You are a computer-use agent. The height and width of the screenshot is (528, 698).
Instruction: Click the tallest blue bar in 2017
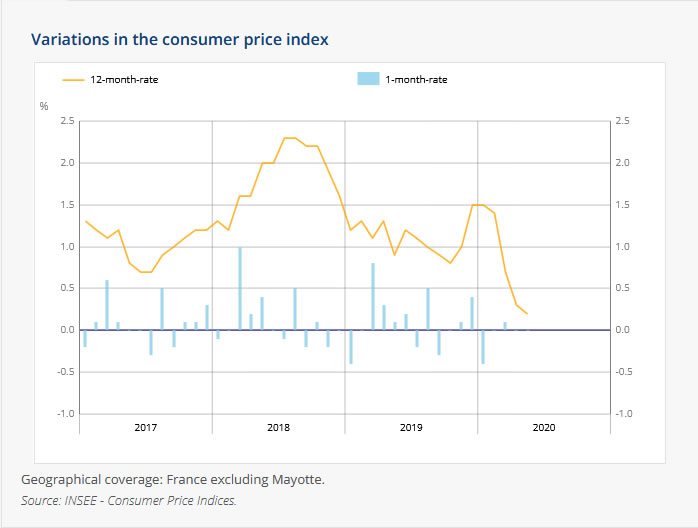[107, 305]
